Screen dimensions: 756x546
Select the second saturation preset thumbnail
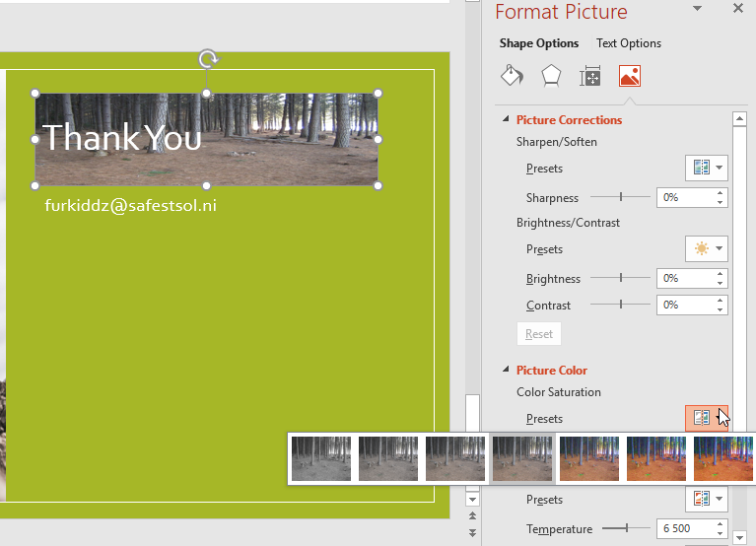click(388, 458)
